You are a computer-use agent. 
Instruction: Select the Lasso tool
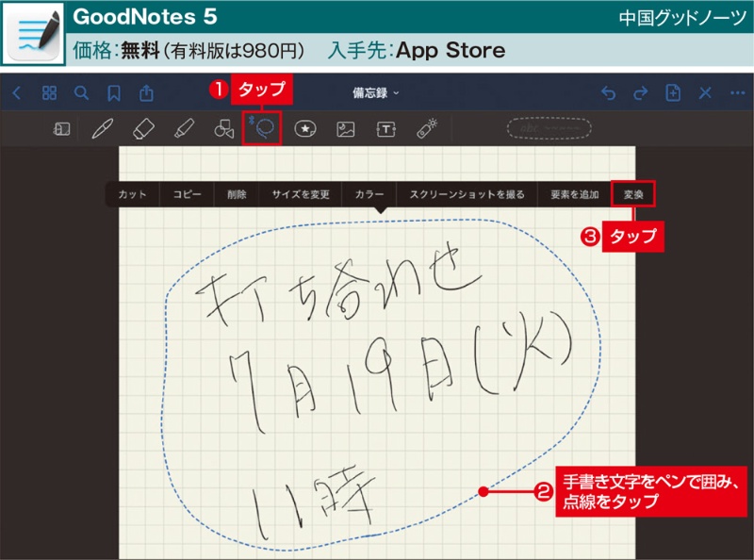click(x=262, y=128)
